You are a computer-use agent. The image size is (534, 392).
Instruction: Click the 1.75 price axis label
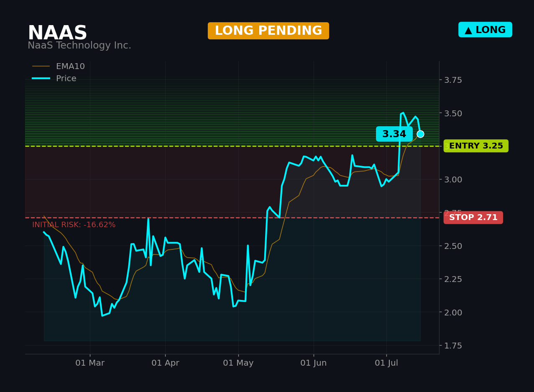click(453, 346)
